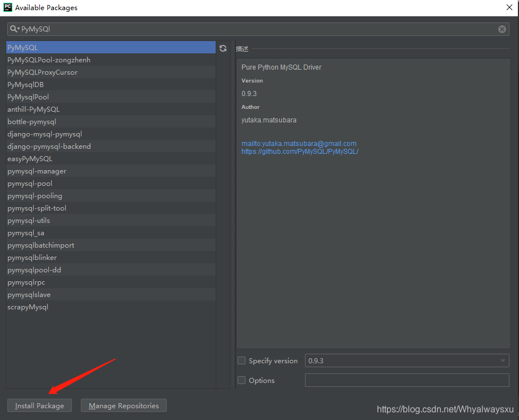Click the reload package list icon
This screenshot has height=420, width=519.
click(223, 48)
